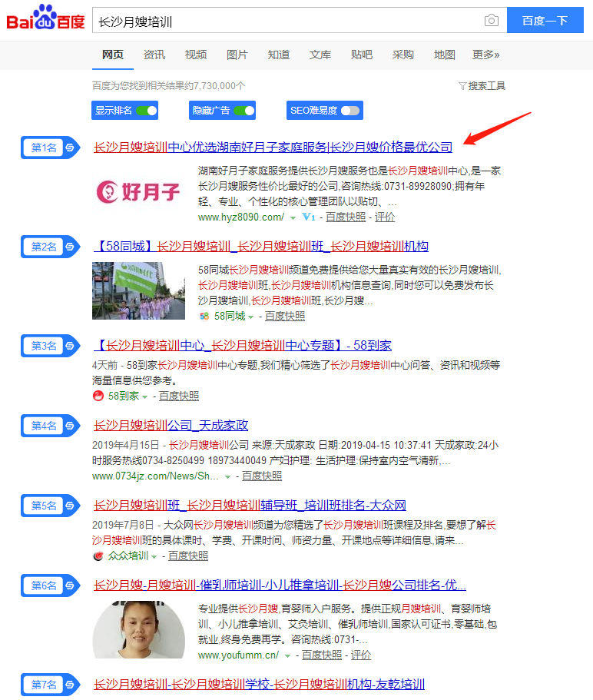
Task: Click the rank 1 badge link icon
Action: (70, 148)
